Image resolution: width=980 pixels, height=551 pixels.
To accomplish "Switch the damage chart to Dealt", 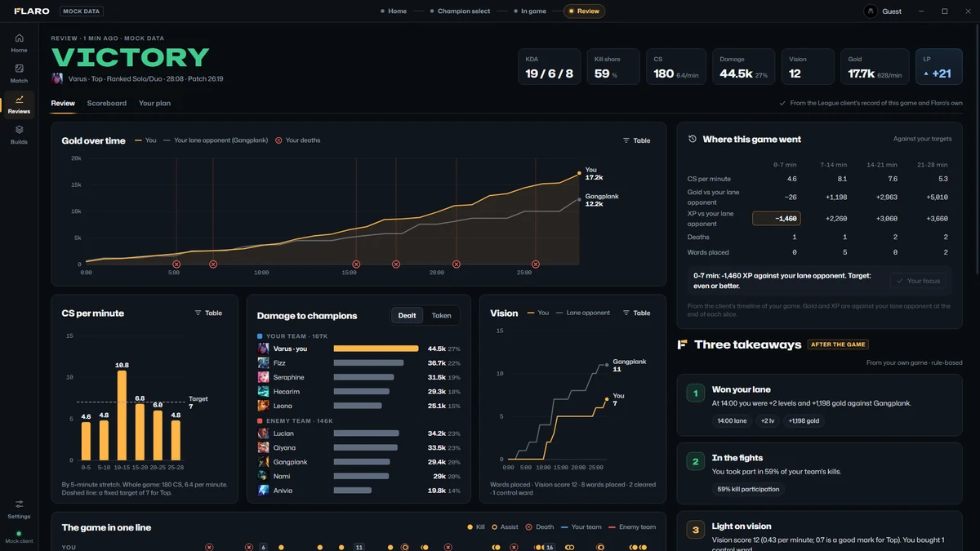I will [x=407, y=315].
